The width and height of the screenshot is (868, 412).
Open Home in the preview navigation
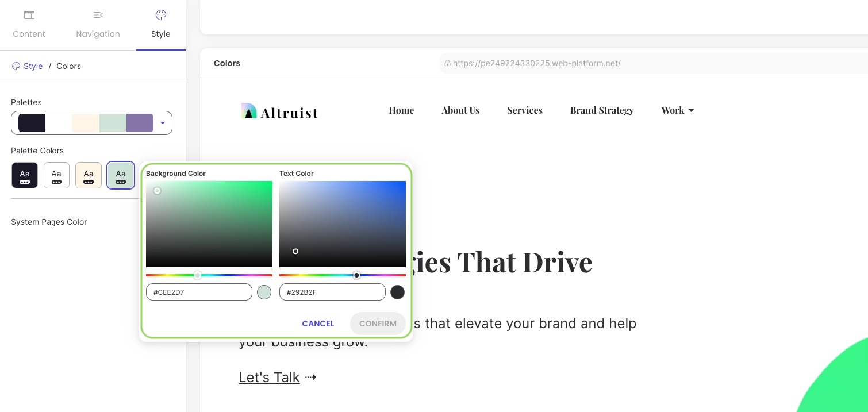coord(401,110)
